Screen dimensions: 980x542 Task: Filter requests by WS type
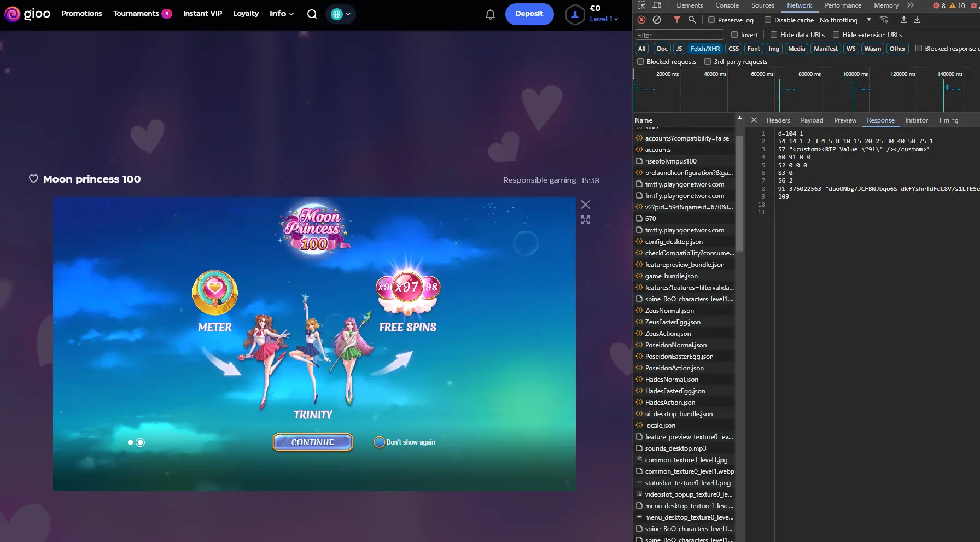pyautogui.click(x=851, y=49)
